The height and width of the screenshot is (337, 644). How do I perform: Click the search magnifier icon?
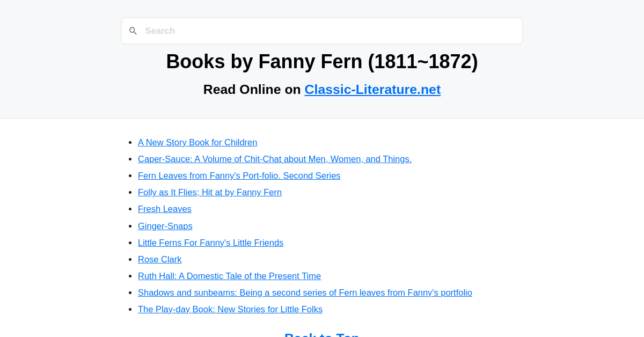click(x=133, y=31)
